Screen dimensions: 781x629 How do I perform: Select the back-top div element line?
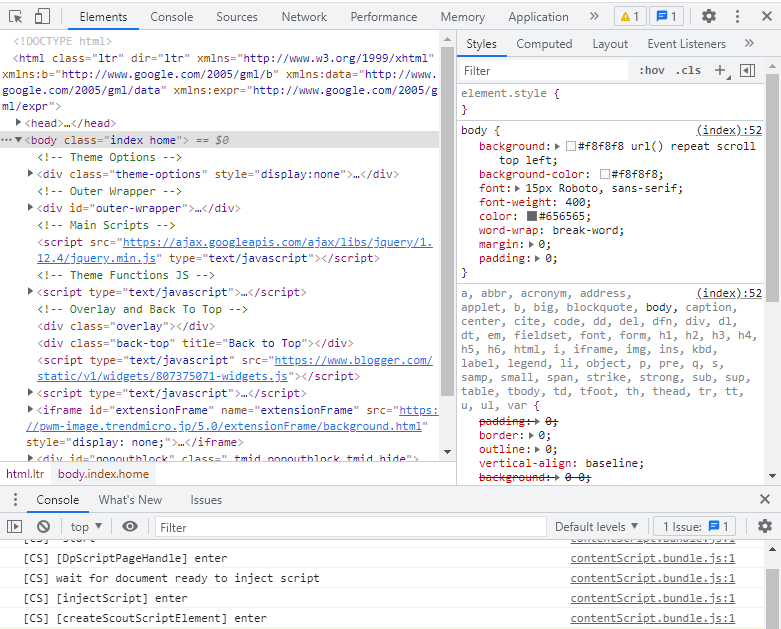pos(195,343)
